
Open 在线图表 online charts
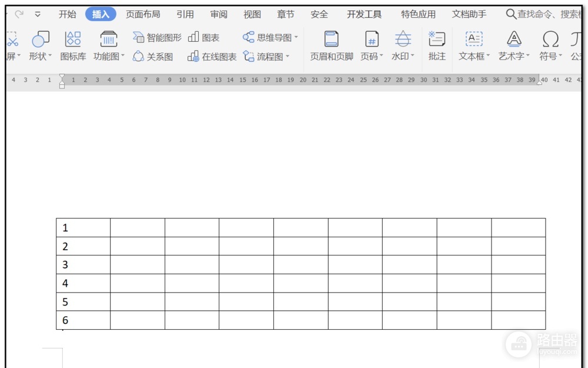212,57
